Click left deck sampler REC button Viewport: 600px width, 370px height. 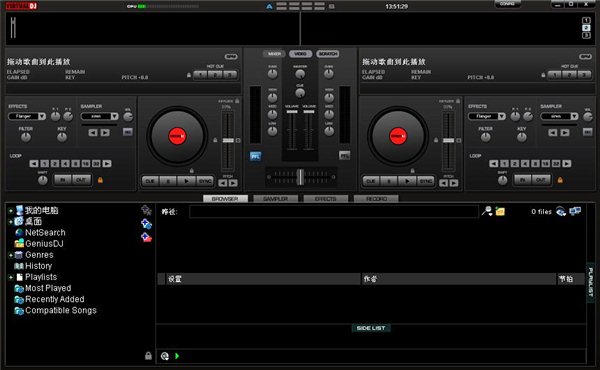(x=128, y=132)
